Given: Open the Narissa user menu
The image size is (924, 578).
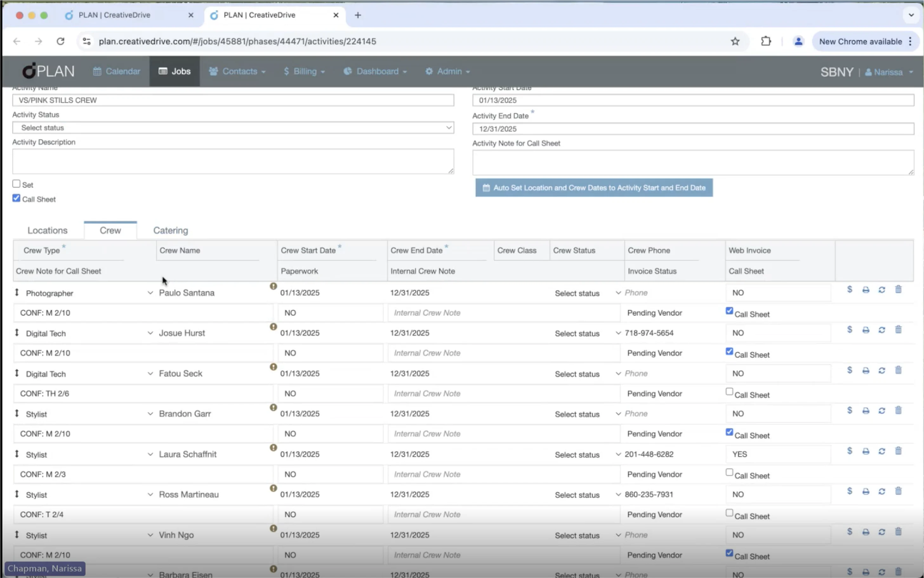Looking at the screenshot, I should pos(889,72).
